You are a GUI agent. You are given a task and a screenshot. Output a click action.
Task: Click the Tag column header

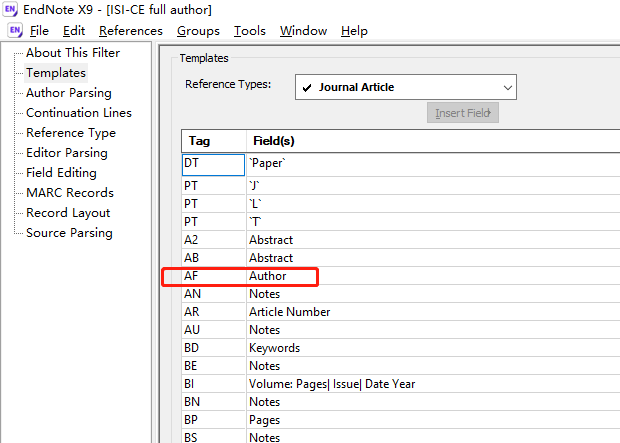pos(214,141)
